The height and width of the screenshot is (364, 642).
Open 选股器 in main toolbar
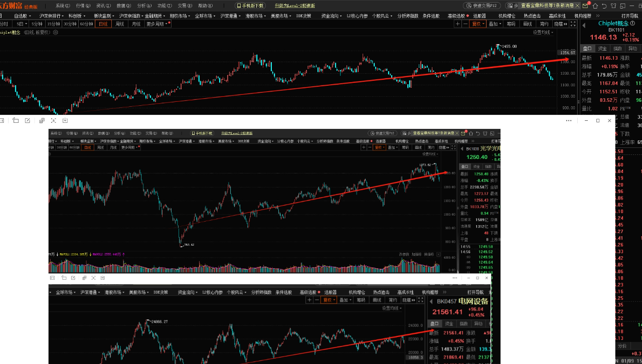(x=479, y=16)
